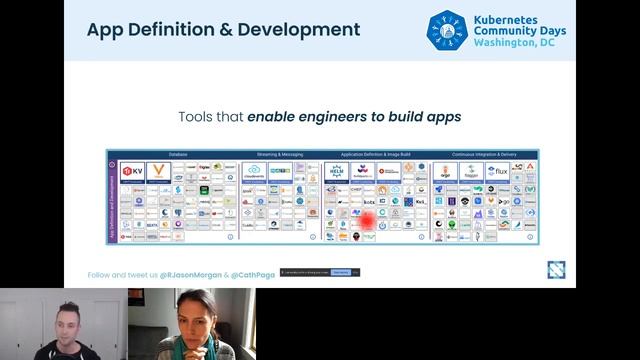Click the Kubernetes Community Days hexagon logo

click(x=447, y=31)
